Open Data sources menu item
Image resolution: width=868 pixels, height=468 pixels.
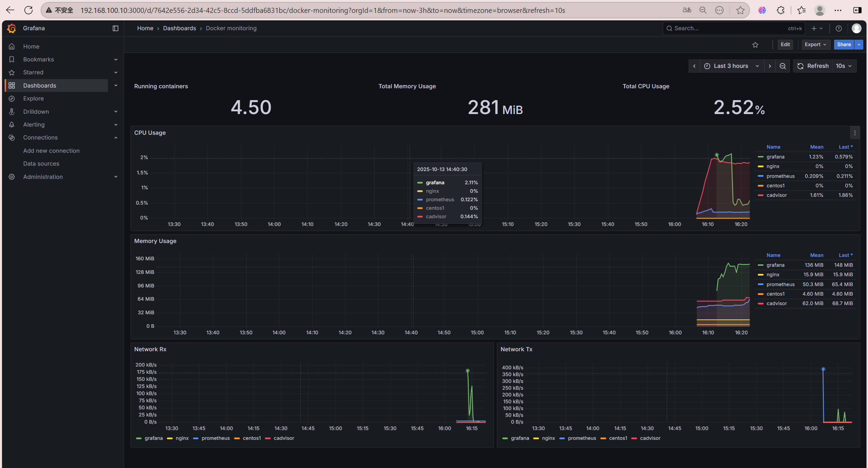41,164
